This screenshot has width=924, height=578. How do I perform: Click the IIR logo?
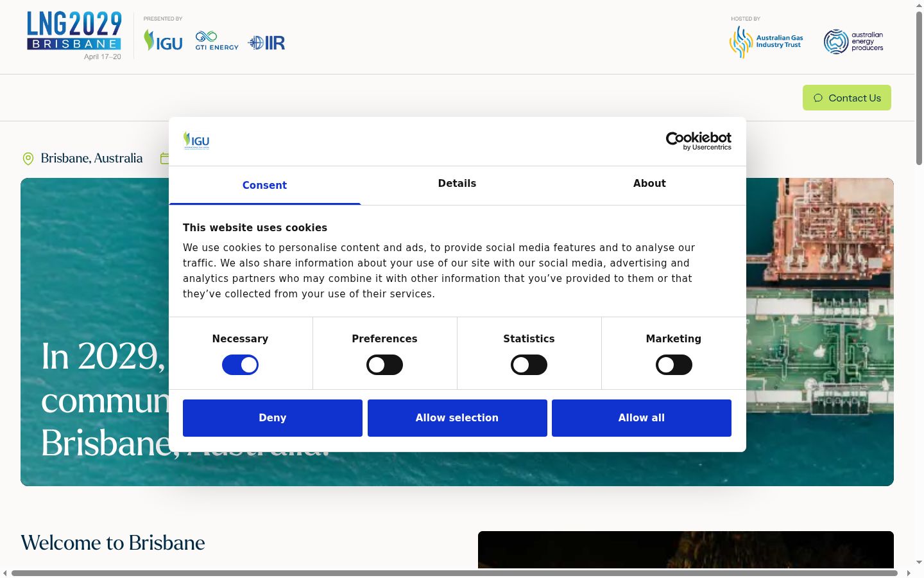coord(266,43)
